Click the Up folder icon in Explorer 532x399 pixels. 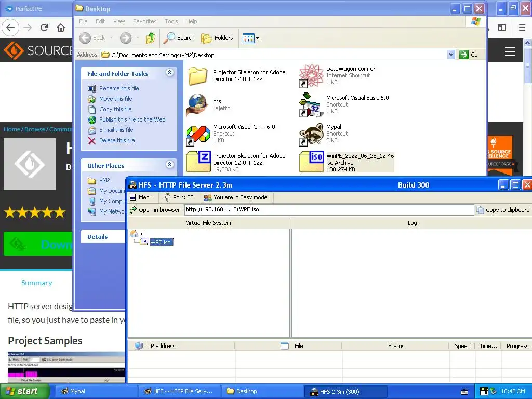(x=151, y=38)
